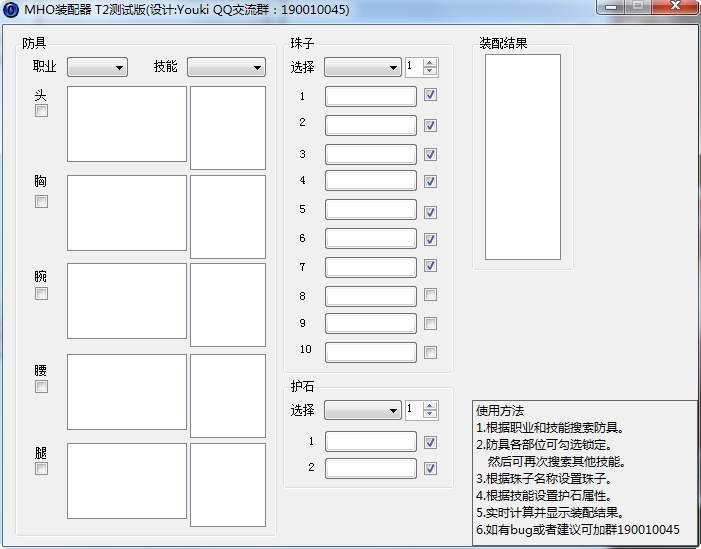Screen dimensions: 701x549
Task: Toggle the 头 armor lock checkbox
Action: 41,111
